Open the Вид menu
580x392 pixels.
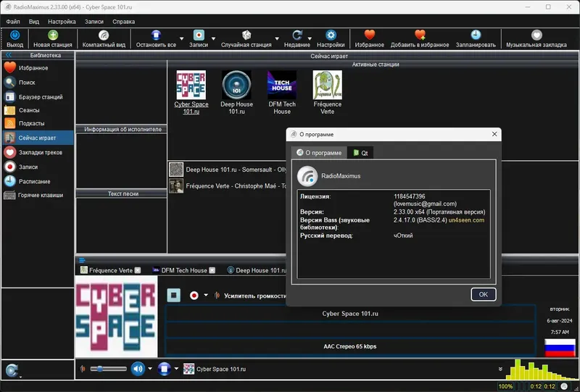(x=34, y=22)
